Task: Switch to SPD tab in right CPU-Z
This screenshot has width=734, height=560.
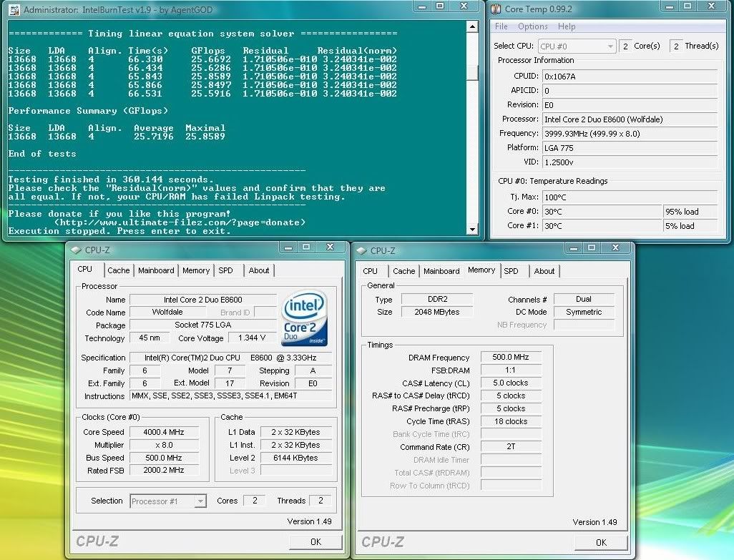Action: click(512, 271)
